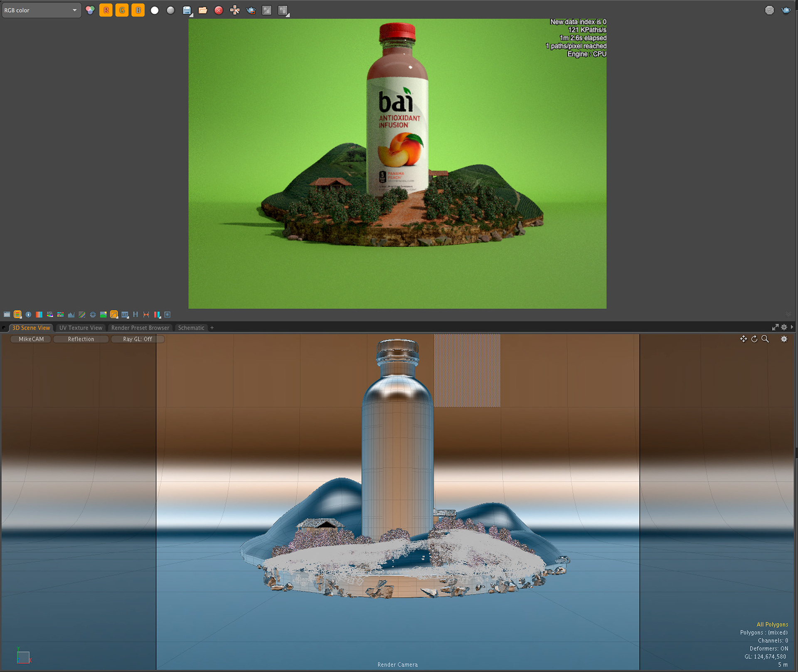Click the open folder icon
Viewport: 798px width, 672px height.
203,10
